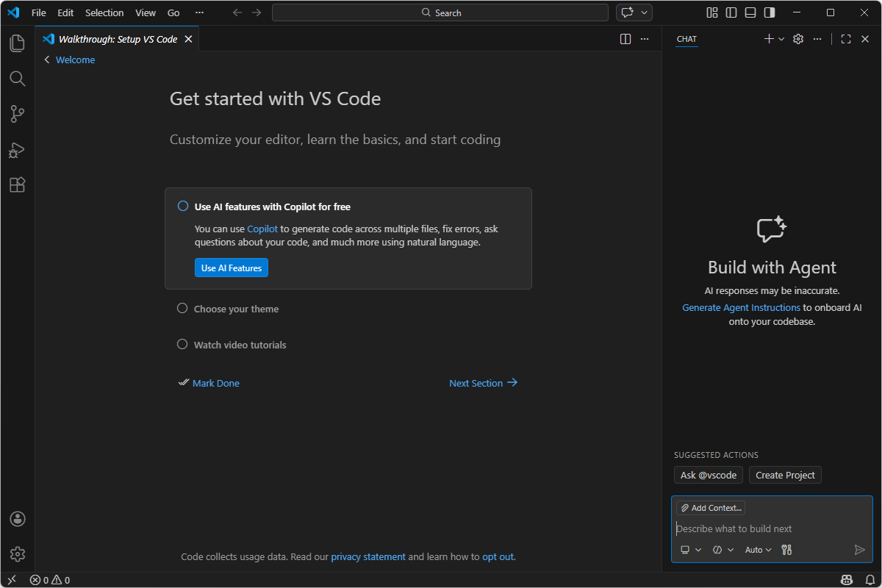The width and height of the screenshot is (882, 588).
Task: Open Copilot icon in status bar
Action: (x=847, y=580)
